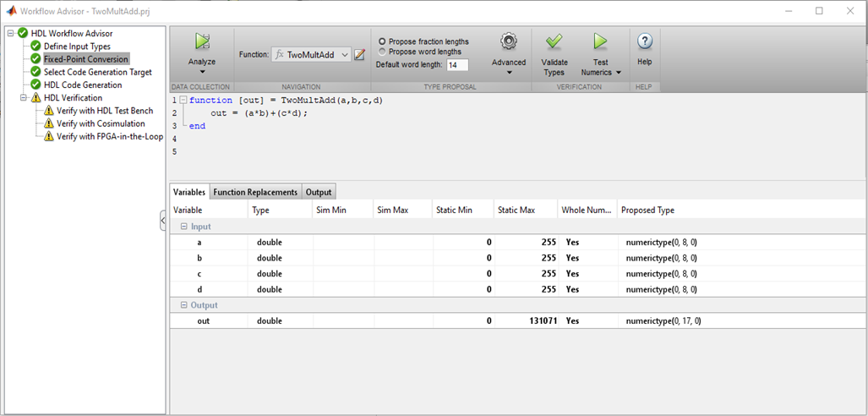
Task: Click variable b row name
Action: [199, 258]
